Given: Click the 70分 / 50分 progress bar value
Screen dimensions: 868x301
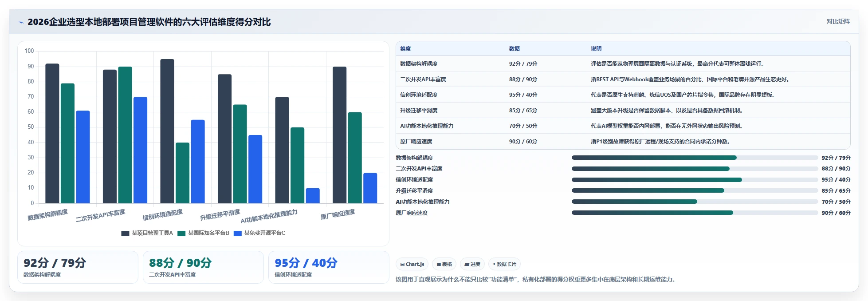Looking at the screenshot, I should (x=836, y=202).
